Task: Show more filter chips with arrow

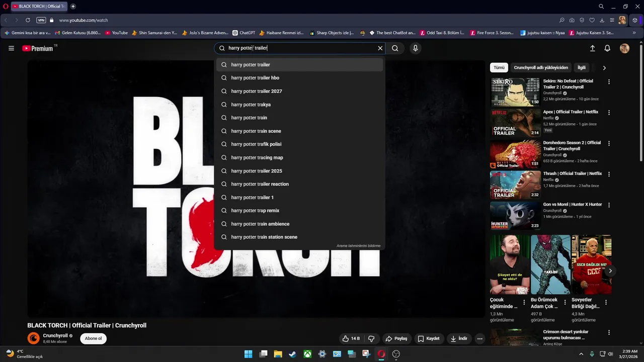Action: 604,68
